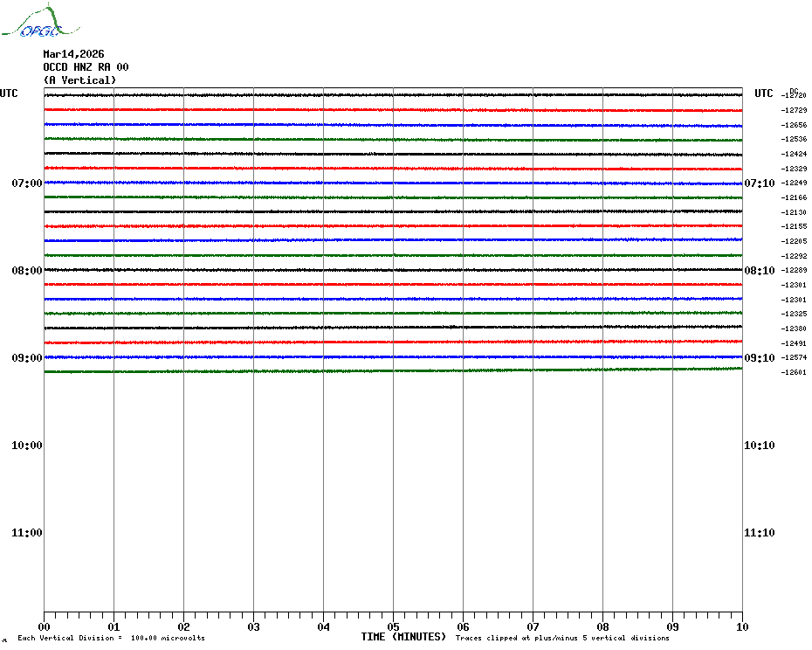Select the 05 minute tick on bottom axis
The width and height of the screenshot is (812, 650).
pyautogui.click(x=393, y=626)
